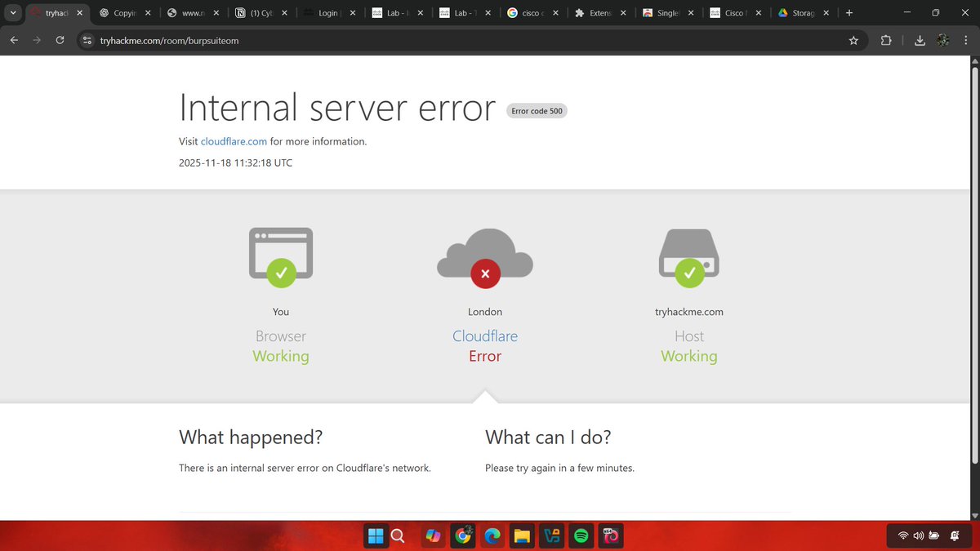Open Microsoft Edge from the taskbar
The height and width of the screenshot is (551, 980).
492,536
